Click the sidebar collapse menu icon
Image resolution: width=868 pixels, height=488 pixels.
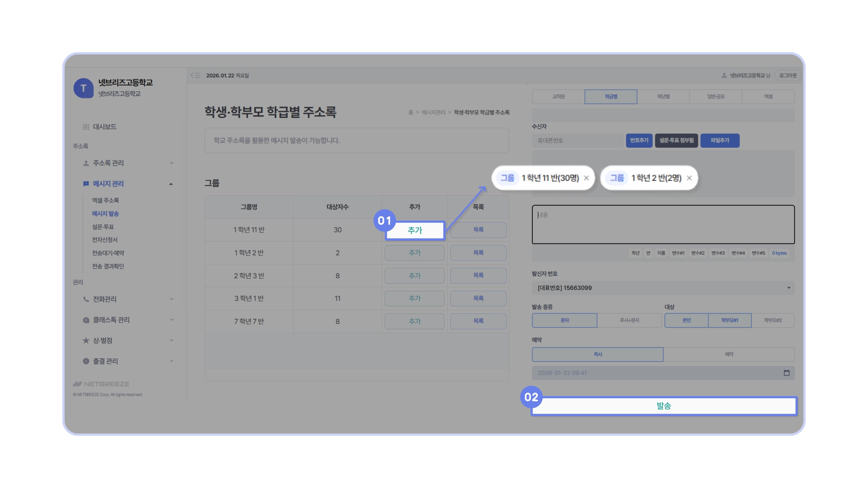[x=195, y=75]
